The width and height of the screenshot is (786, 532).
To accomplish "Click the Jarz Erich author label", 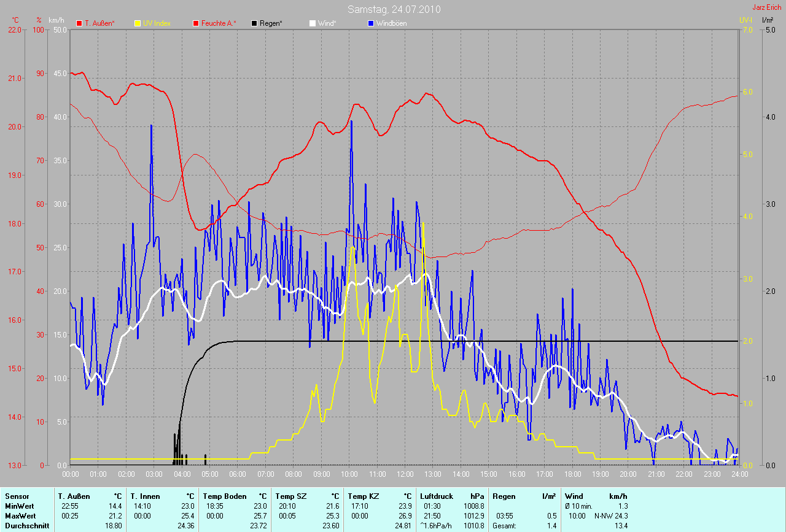I will (767, 7).
